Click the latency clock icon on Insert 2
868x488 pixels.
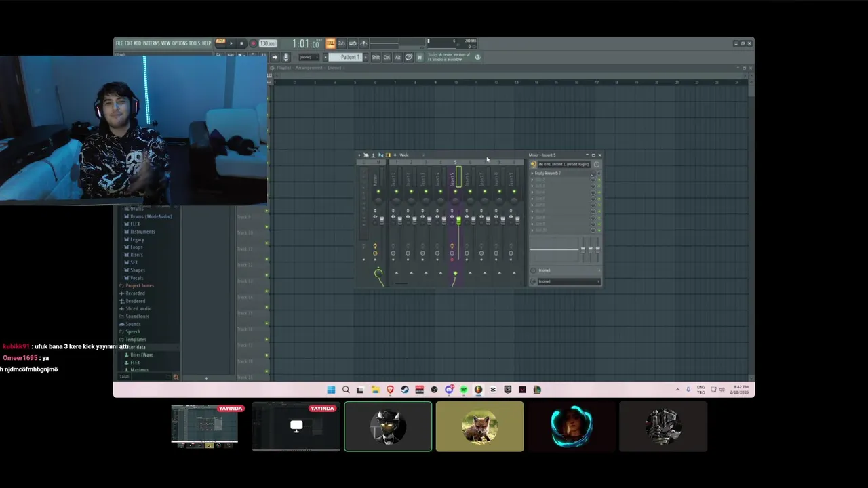[x=408, y=253]
